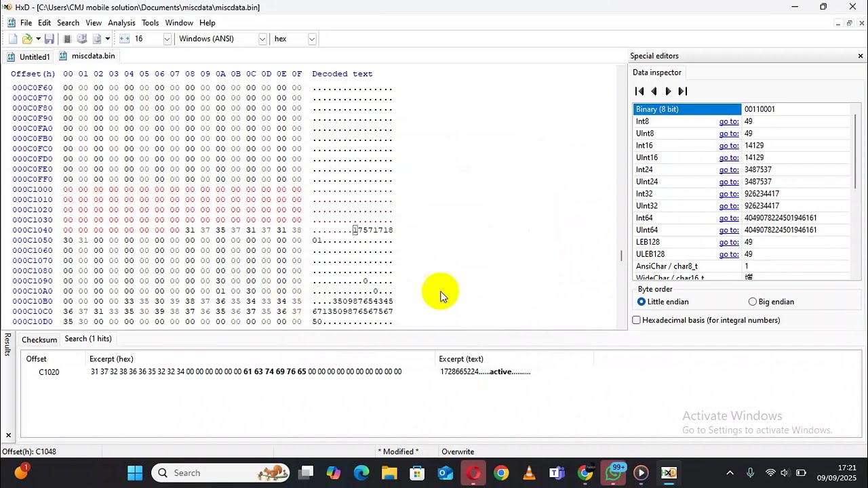This screenshot has height=488, width=868.
Task: Close the Results panel with X
Action: pos(8,436)
